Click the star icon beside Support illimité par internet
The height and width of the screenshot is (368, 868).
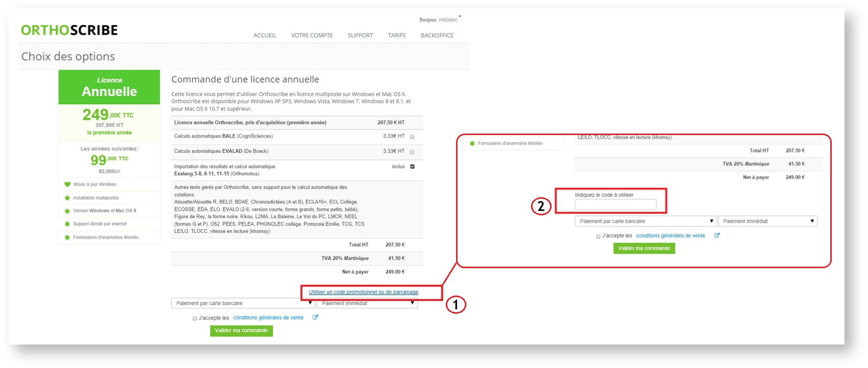pyautogui.click(x=67, y=224)
